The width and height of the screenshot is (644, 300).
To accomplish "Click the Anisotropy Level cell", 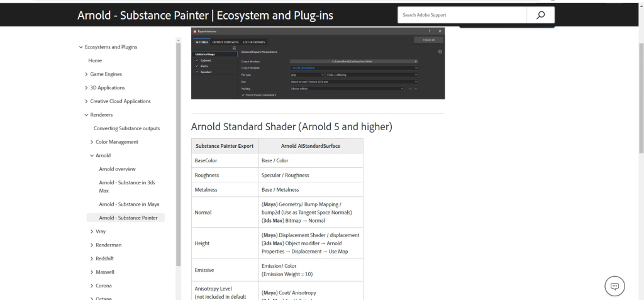I will [225, 291].
